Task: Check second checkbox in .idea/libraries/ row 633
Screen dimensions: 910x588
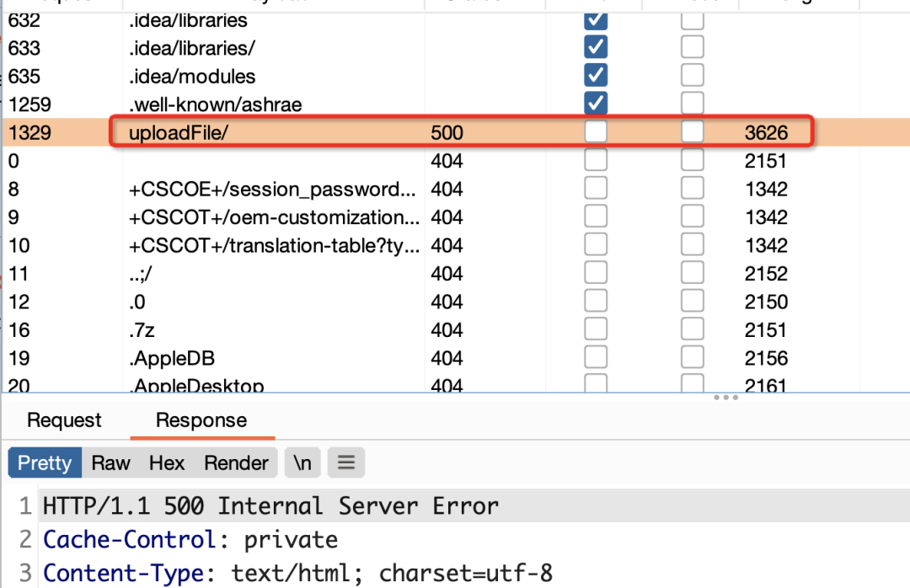Action: 693,47
